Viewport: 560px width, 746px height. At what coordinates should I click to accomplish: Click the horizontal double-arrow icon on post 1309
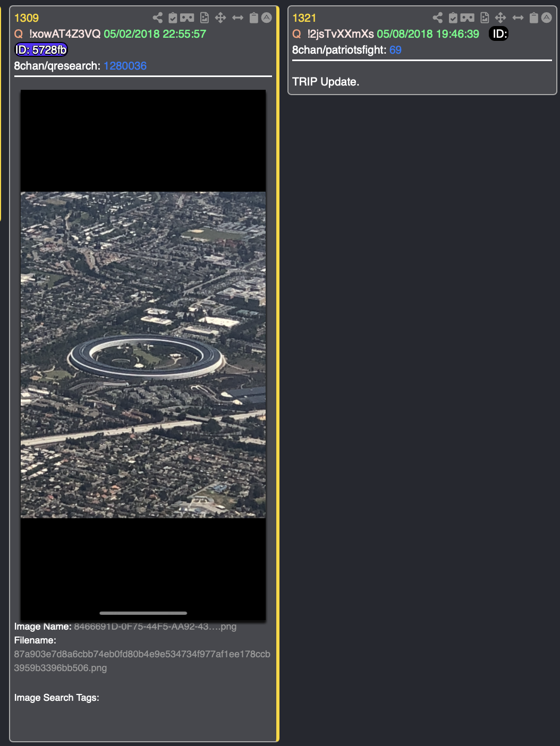click(237, 18)
